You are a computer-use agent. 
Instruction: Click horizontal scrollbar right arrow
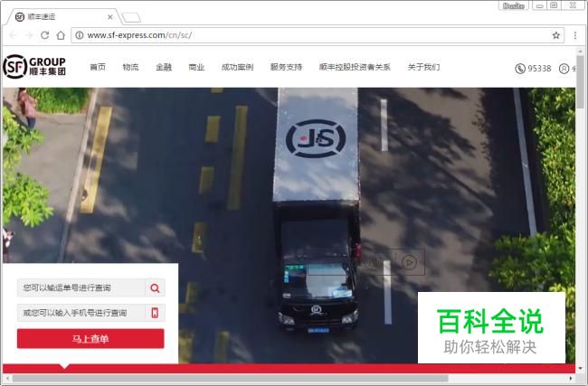coord(571,378)
